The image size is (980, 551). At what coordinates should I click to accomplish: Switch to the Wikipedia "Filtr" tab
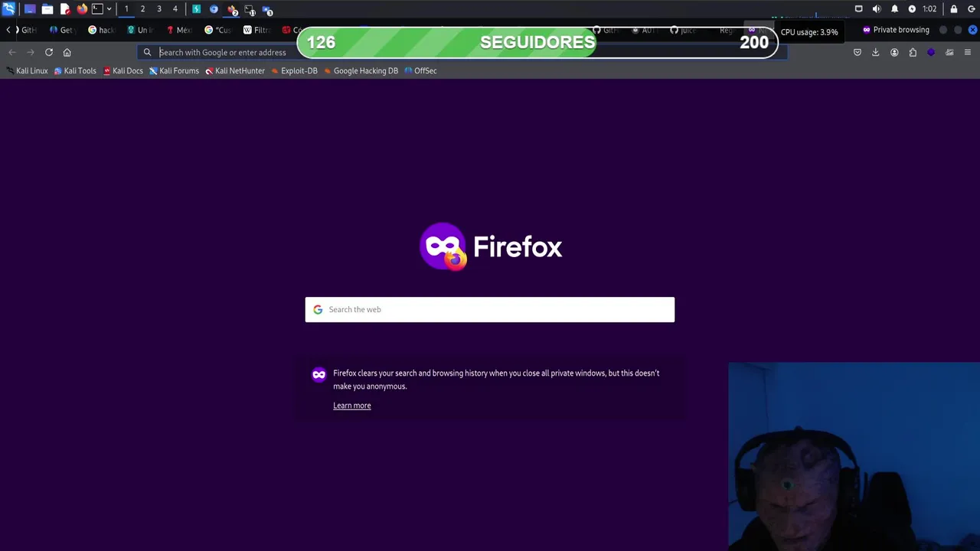(258, 30)
